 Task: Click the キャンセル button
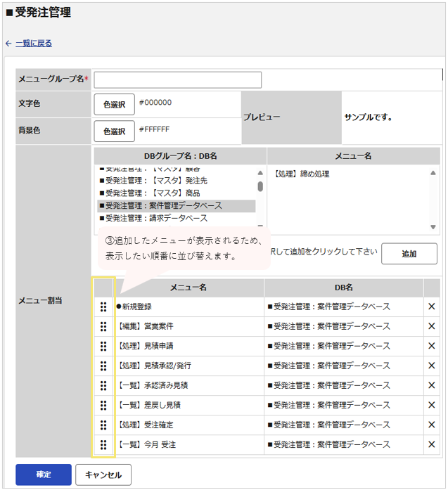pyautogui.click(x=103, y=475)
